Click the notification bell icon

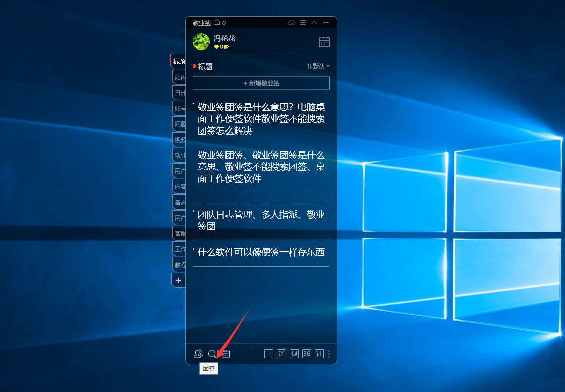tap(217, 23)
